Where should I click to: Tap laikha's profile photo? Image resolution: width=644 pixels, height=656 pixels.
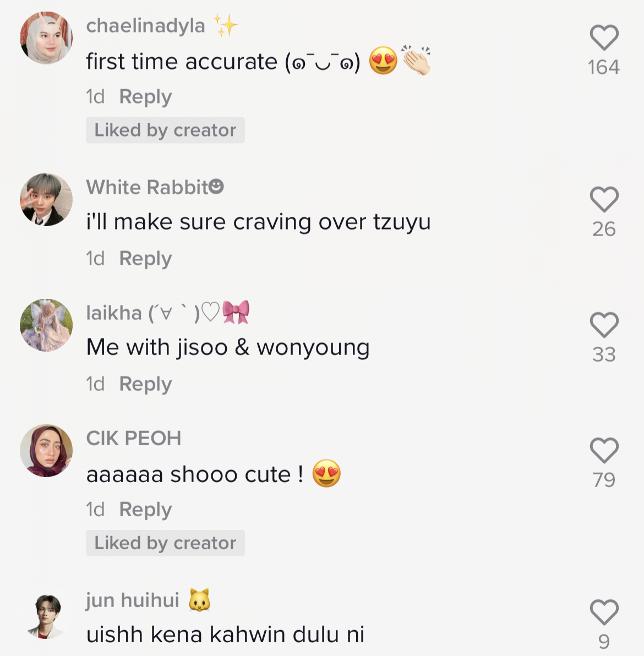(x=46, y=325)
